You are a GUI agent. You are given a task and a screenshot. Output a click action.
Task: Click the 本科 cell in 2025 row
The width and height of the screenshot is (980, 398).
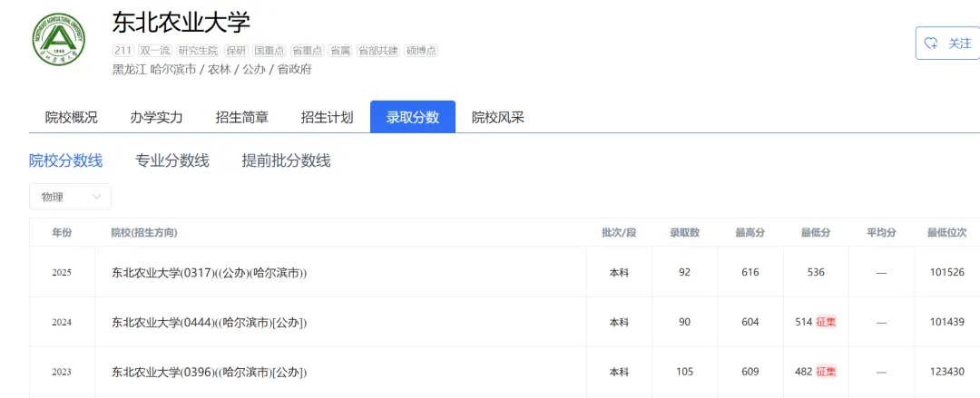coord(619,272)
